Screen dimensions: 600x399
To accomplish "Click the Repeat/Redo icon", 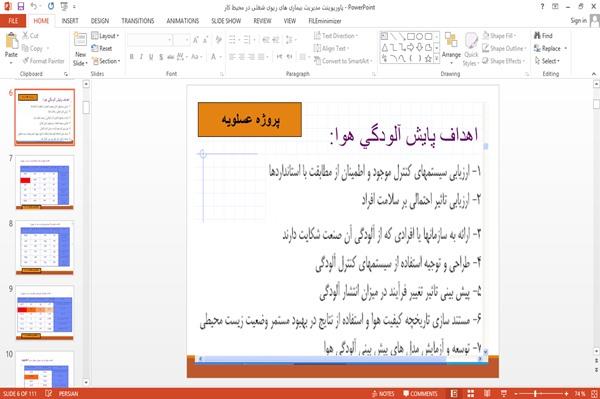I will (x=51, y=7).
